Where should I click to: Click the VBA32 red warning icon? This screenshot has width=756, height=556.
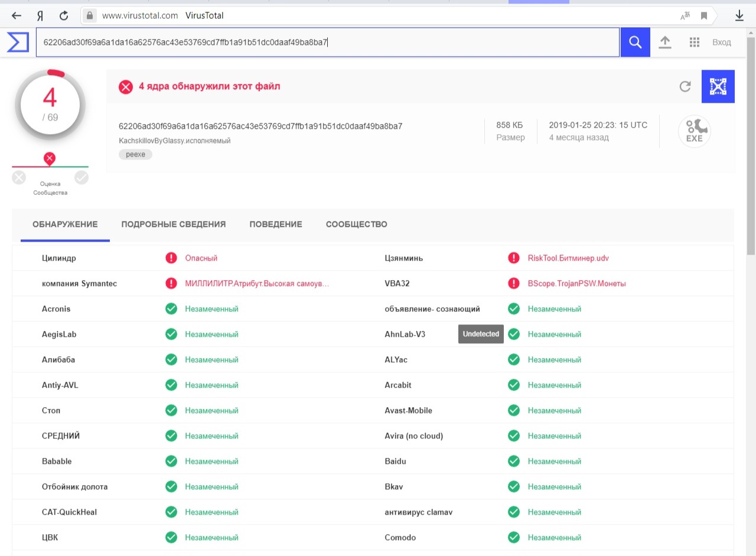click(x=514, y=284)
